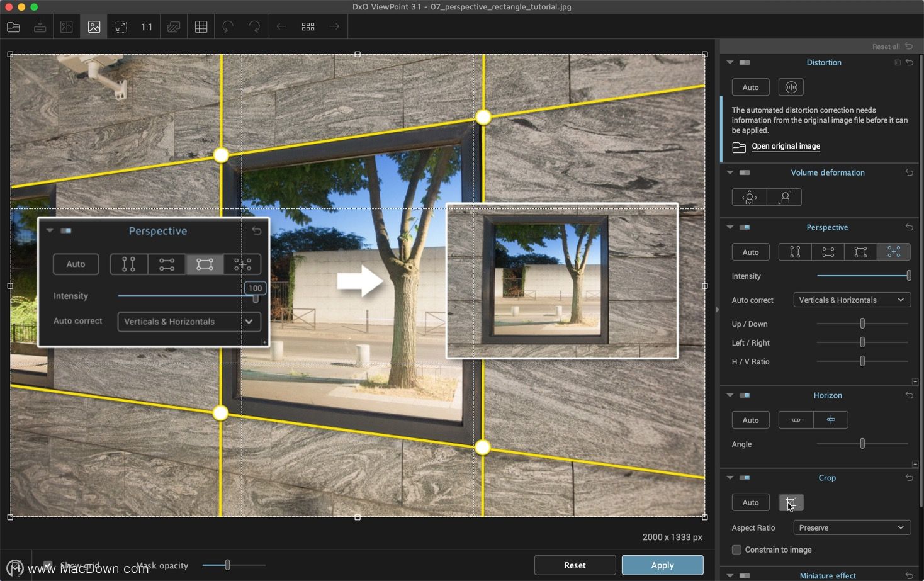Open the Auto correct Verticals & Horizontals dropdown
924x581 pixels.
851,300
